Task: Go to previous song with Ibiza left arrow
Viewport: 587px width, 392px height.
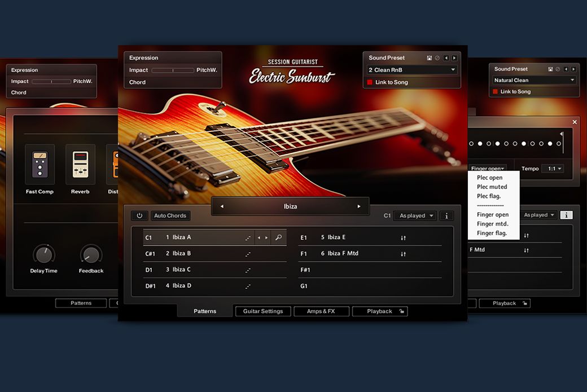Action: [222, 206]
